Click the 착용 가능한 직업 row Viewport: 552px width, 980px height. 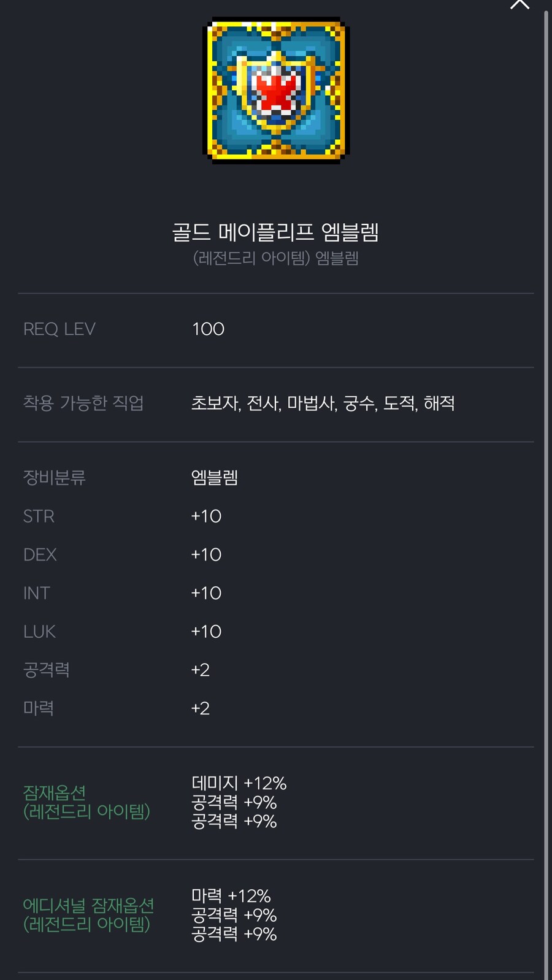tap(83, 404)
